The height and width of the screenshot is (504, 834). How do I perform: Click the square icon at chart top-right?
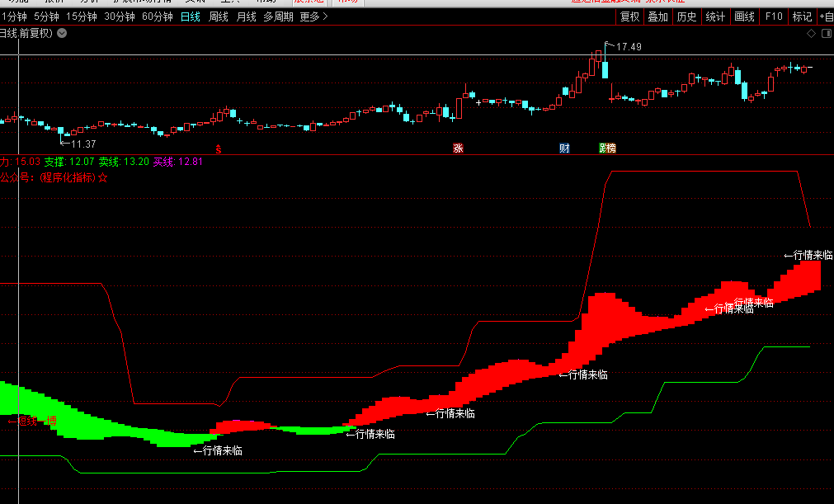click(x=825, y=33)
